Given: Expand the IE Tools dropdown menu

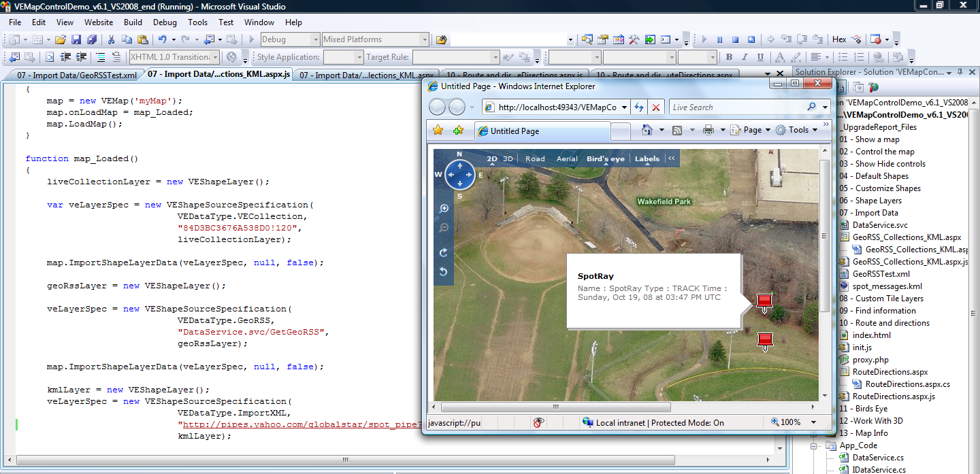Looking at the screenshot, I should pyautogui.click(x=800, y=130).
